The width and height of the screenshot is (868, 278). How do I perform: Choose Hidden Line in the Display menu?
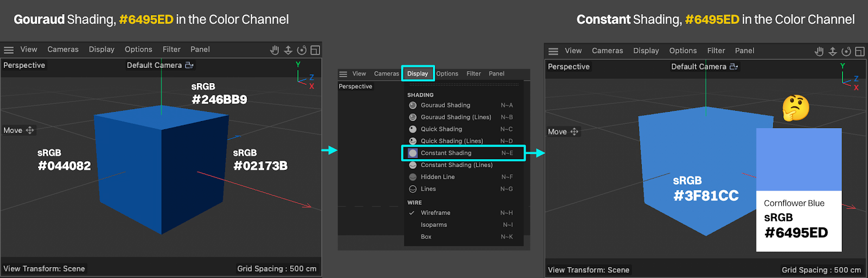pyautogui.click(x=438, y=177)
